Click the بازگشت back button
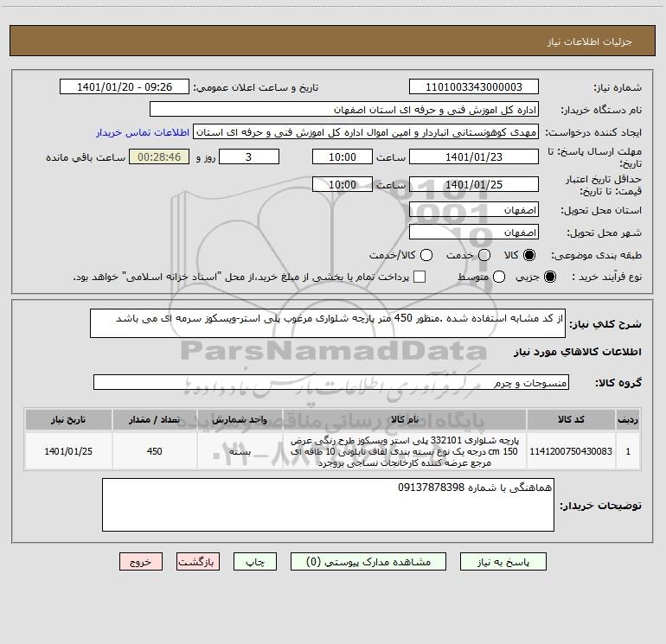Image resolution: width=666 pixels, height=644 pixels. click(x=198, y=562)
